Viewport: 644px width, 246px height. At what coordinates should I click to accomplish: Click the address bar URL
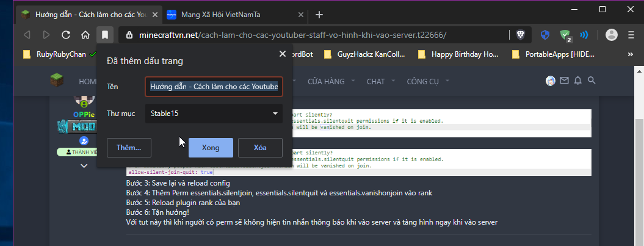293,35
